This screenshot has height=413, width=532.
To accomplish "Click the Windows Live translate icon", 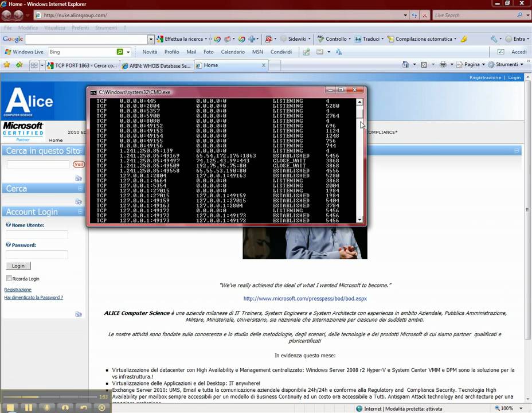I will [339, 52].
